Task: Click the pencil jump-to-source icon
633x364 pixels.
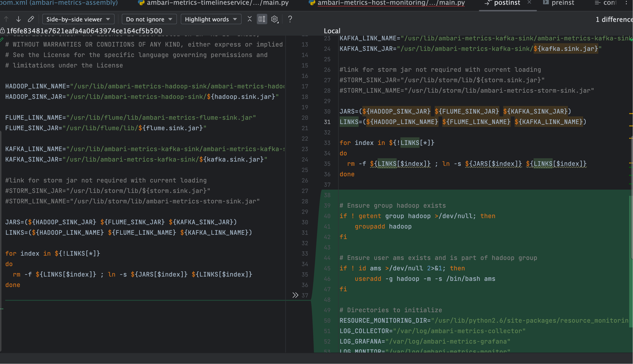Action: pyautogui.click(x=31, y=19)
